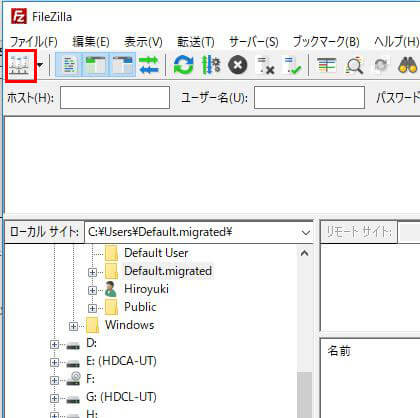Refresh the file and folder lists

pyautogui.click(x=183, y=65)
